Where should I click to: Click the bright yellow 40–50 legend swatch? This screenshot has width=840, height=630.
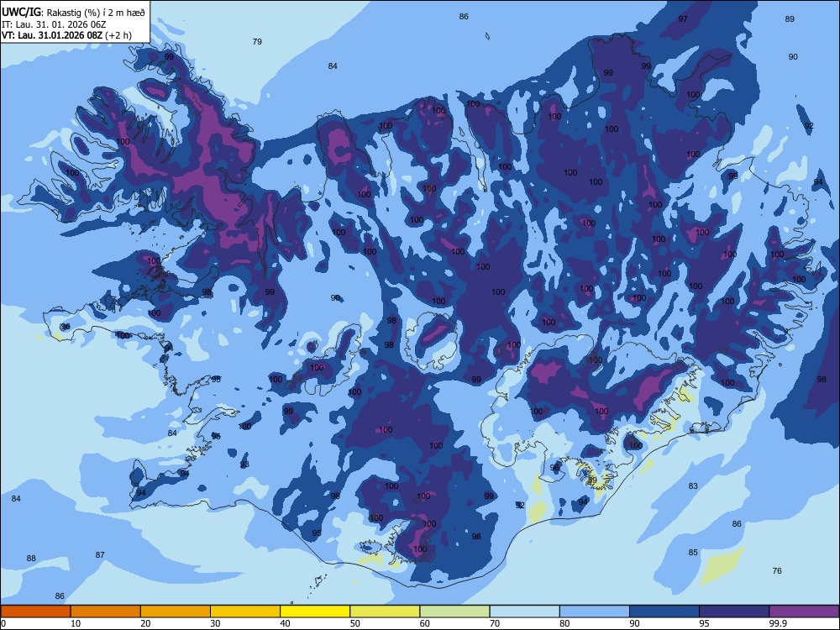(315, 612)
